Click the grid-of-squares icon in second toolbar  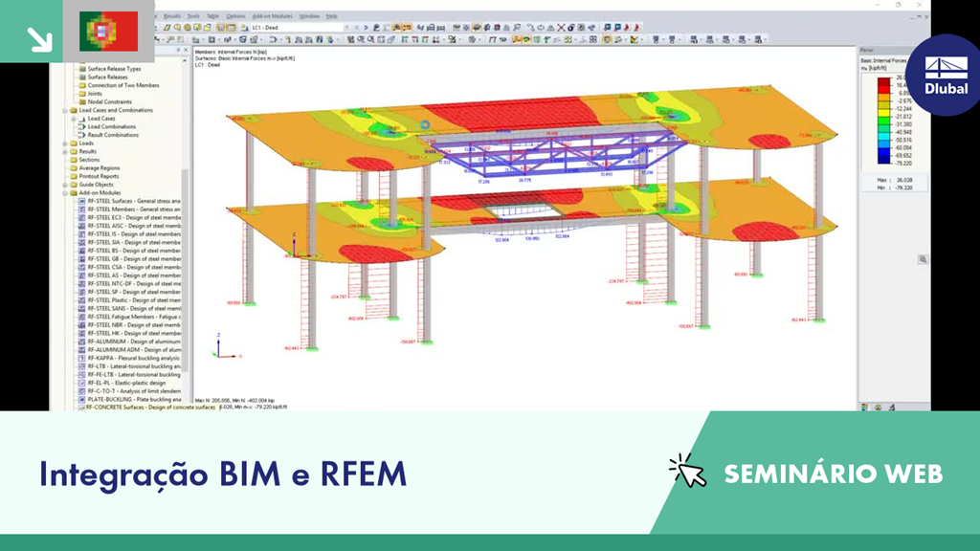(x=592, y=40)
